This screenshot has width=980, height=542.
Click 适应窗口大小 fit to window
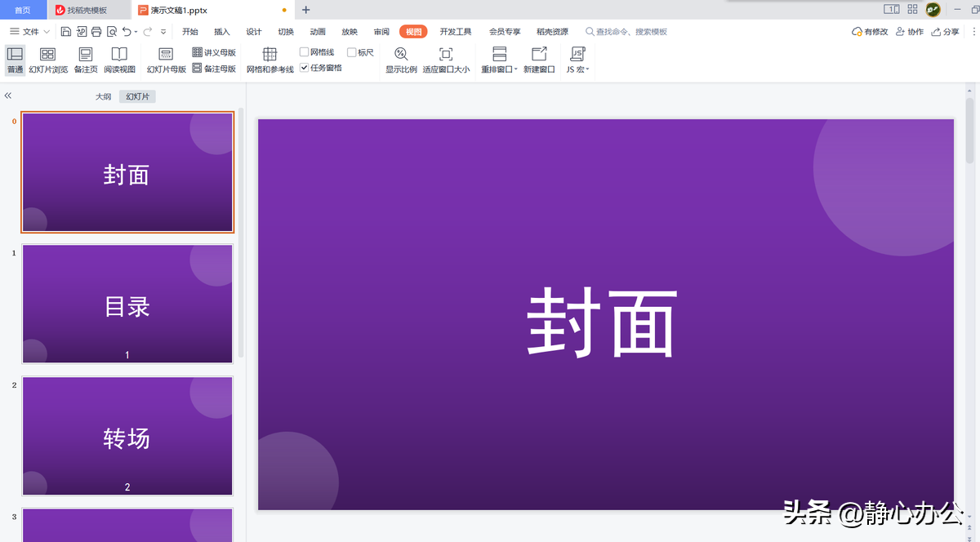tap(446, 60)
